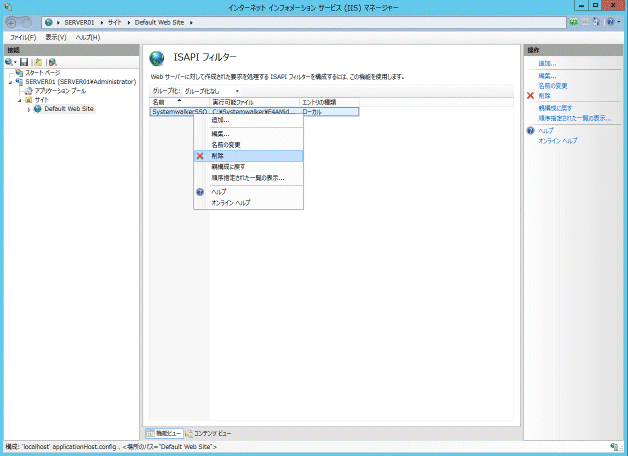Choose 順序指定された一覧の表示... from the context menu
The image size is (628, 456).
[248, 178]
